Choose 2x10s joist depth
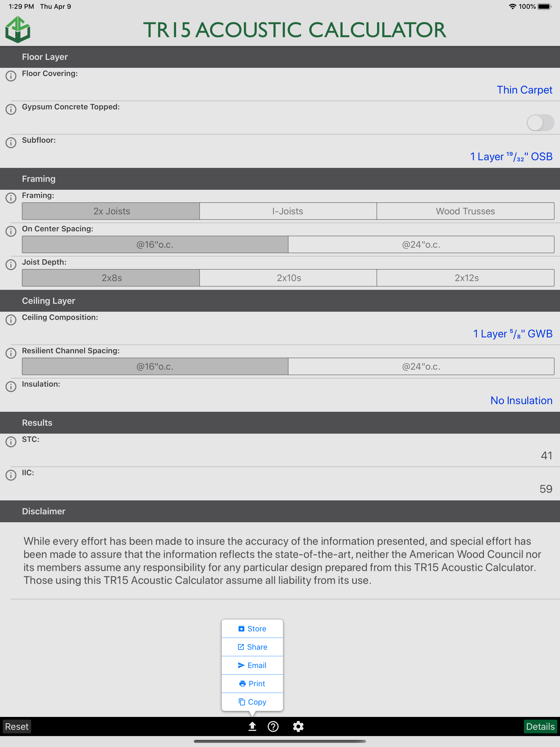 (288, 278)
